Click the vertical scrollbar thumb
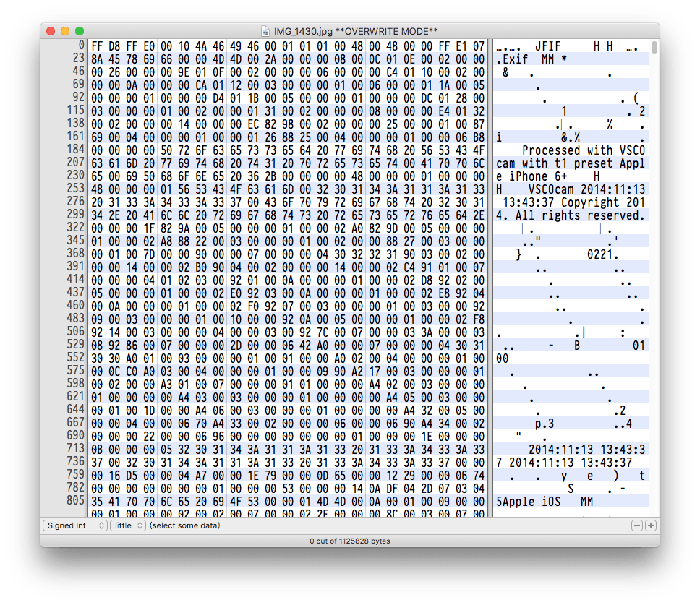 [654, 48]
